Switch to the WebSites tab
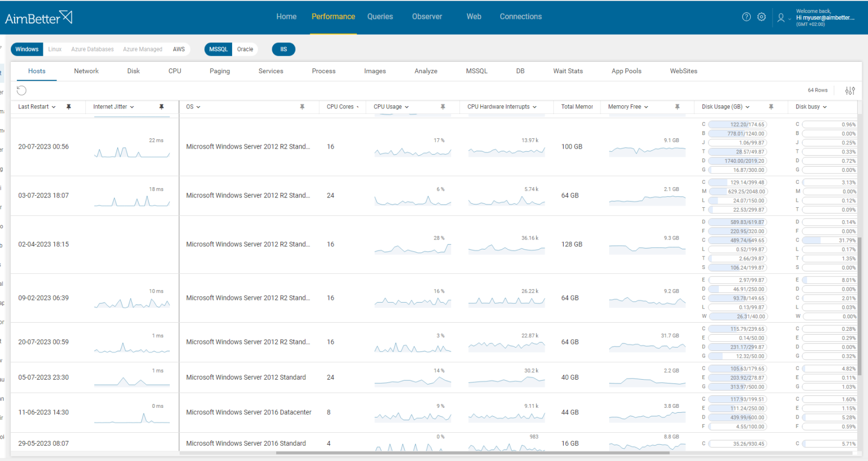Screen dimensions: 868x461 [684, 71]
